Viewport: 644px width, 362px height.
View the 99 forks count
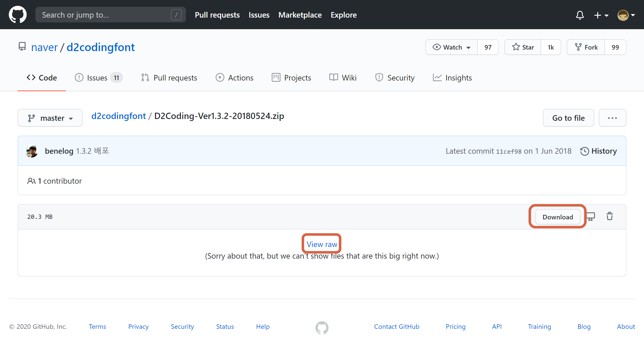pos(615,47)
